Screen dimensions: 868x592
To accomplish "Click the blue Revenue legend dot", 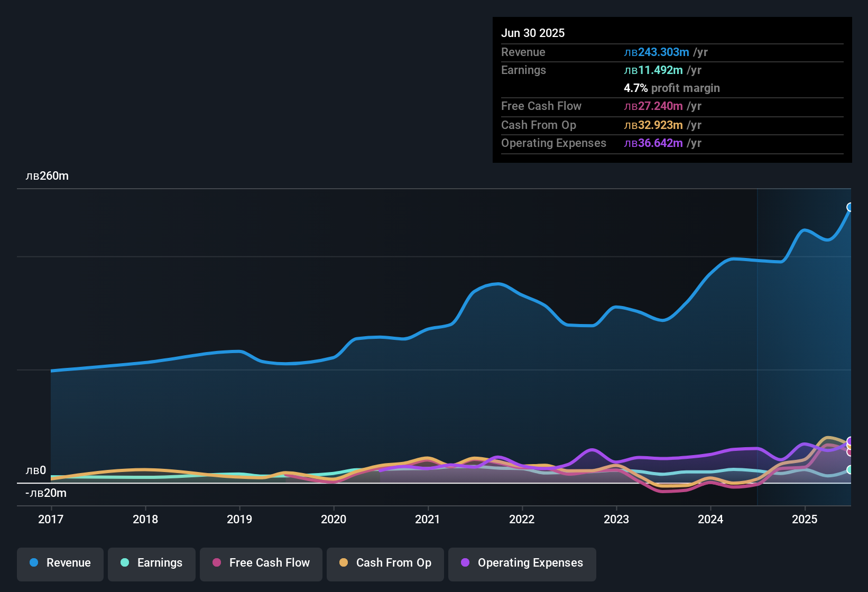I will tap(34, 563).
